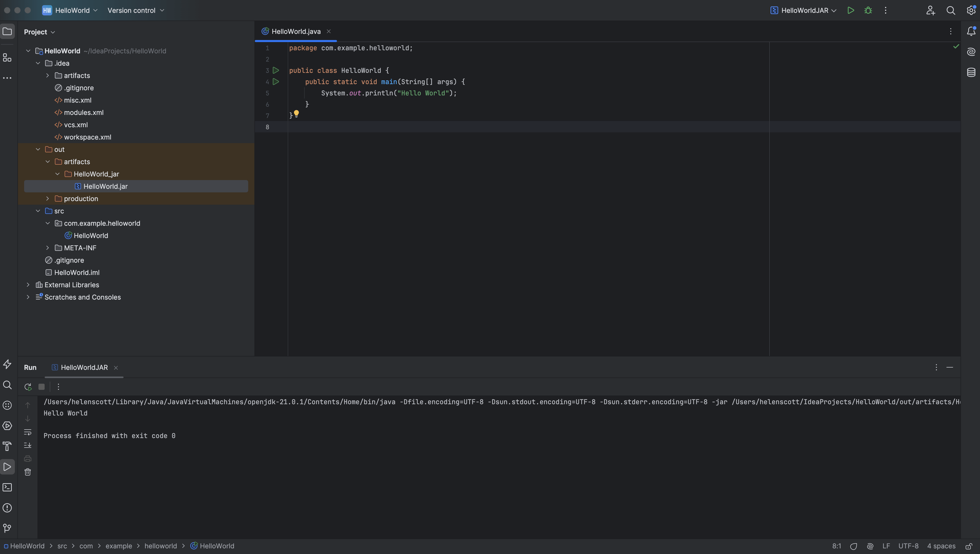980x554 pixels.
Task: Open the Git tool window icon
Action: click(x=7, y=528)
